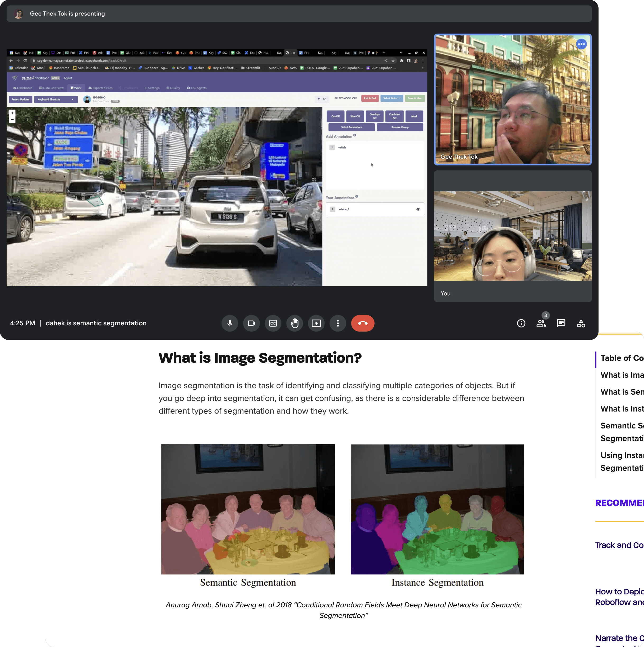Open meeting details info icon

tap(521, 323)
